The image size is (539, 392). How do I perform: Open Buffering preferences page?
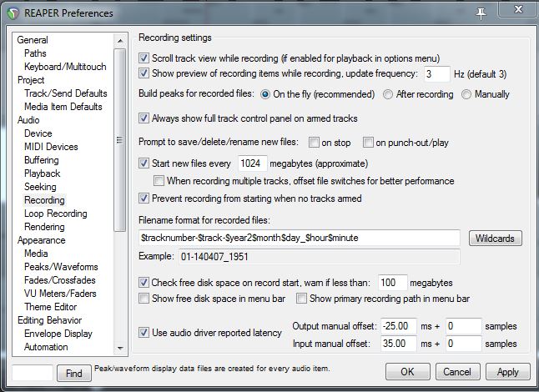42,160
